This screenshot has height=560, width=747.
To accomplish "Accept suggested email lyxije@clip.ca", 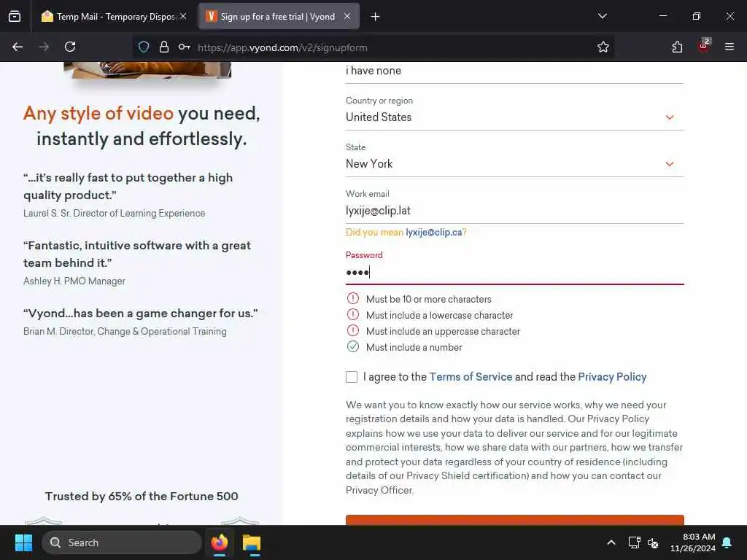I will coord(433,233).
